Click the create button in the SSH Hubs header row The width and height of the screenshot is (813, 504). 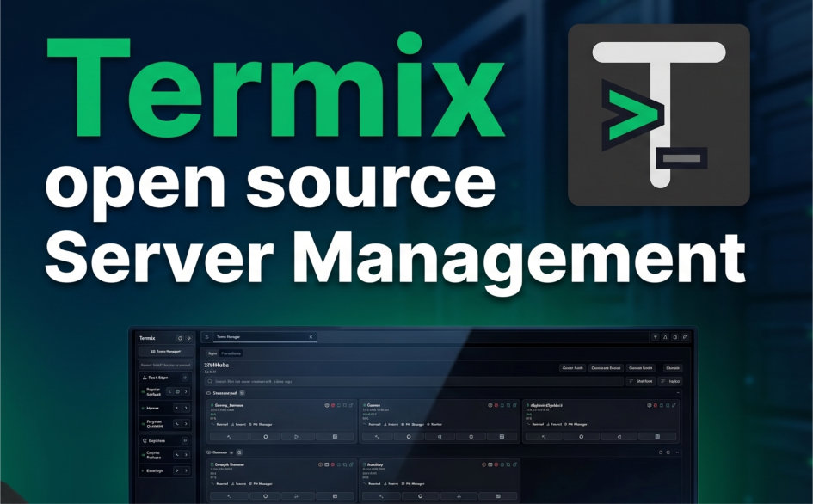point(672,368)
